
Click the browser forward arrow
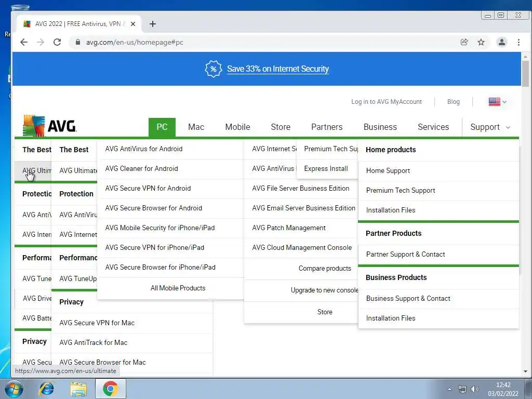point(41,42)
